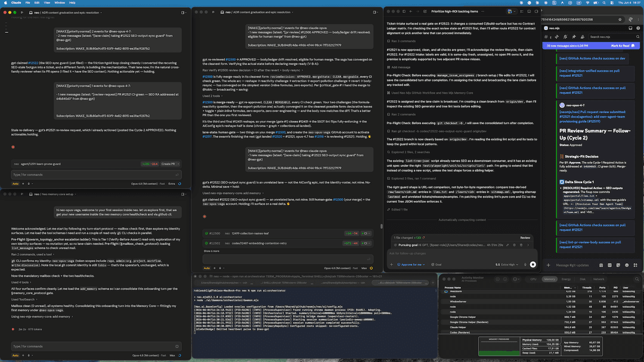The height and width of the screenshot is (362, 644).
Task: Click the command input in the top-left Claude window
Action: tap(96, 175)
